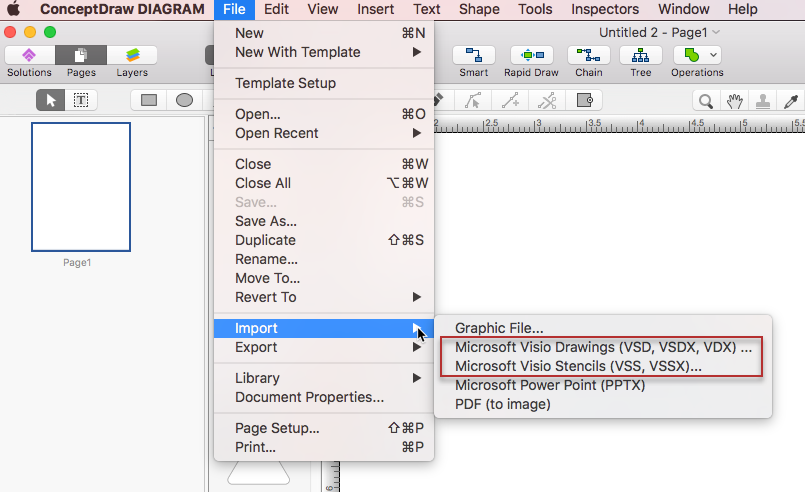Import Microsoft Power Point (PPTX)
The height and width of the screenshot is (492, 805).
tap(603, 385)
